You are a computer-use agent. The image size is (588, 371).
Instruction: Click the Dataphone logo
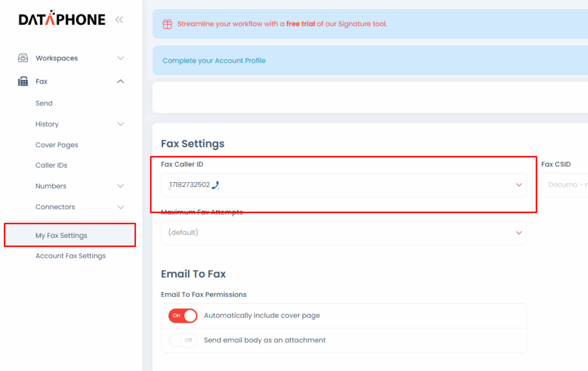[x=62, y=20]
